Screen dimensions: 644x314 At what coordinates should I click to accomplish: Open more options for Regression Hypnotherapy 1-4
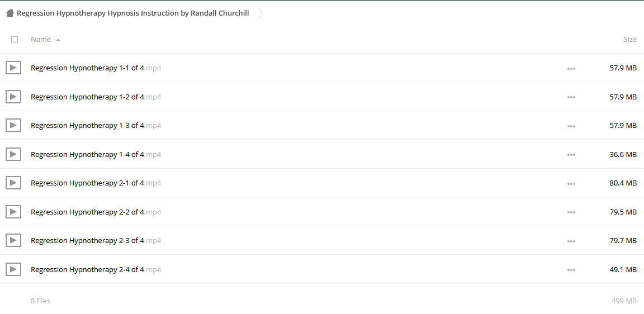tap(571, 155)
